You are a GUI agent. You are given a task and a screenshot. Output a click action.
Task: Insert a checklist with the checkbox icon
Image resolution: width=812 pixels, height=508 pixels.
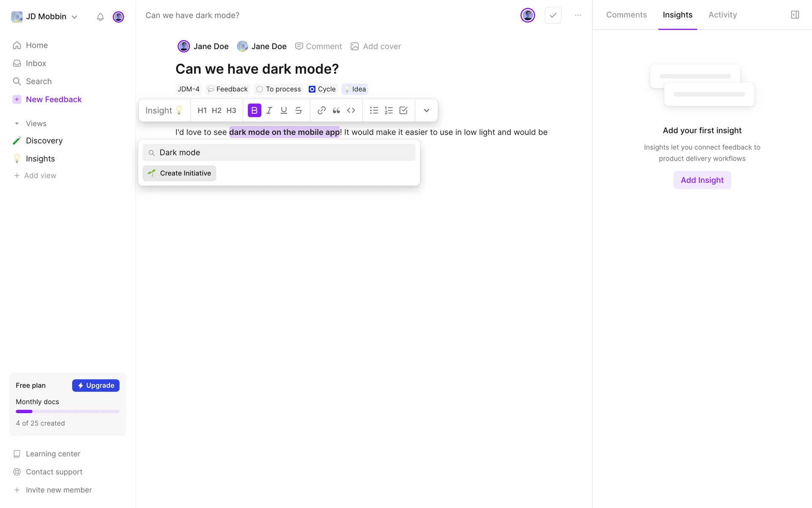pos(403,110)
